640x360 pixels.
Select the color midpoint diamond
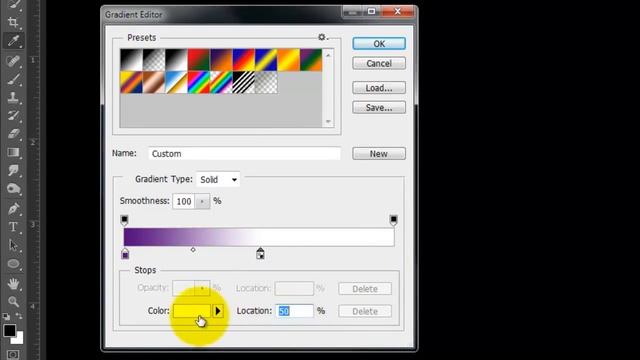(193, 249)
